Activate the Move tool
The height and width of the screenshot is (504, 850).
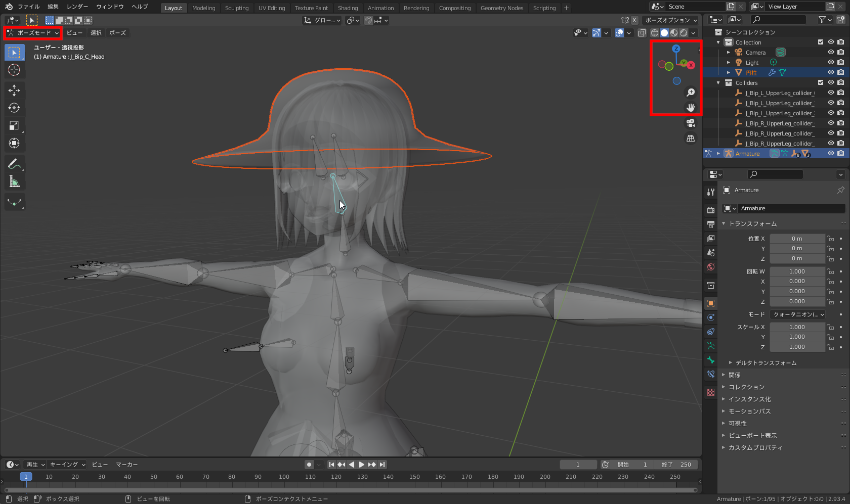pos(14,90)
